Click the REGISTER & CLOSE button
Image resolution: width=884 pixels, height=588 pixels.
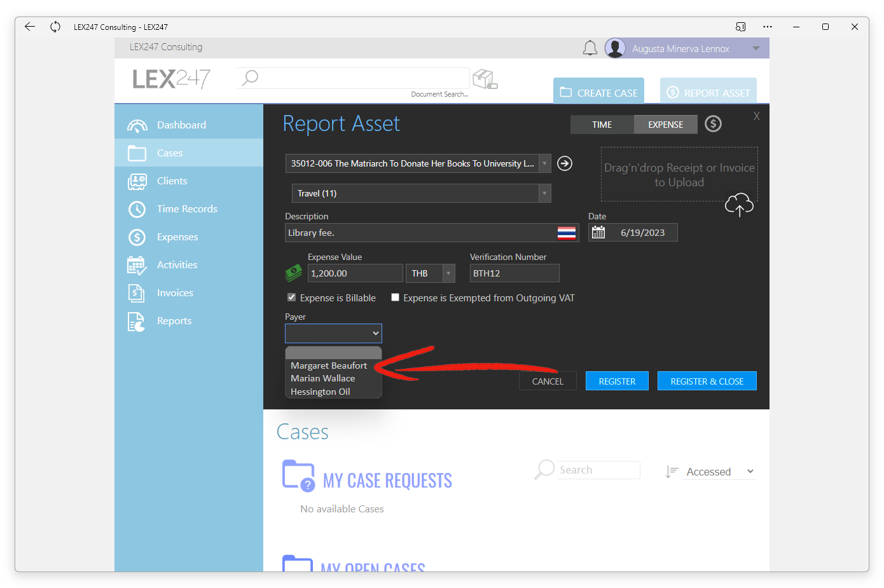pyautogui.click(x=707, y=381)
